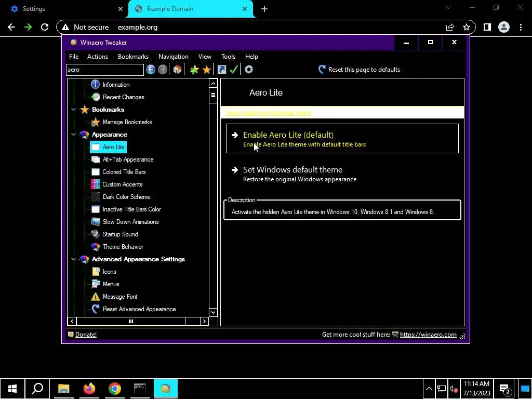Open the Donate! link
The width and height of the screenshot is (532, 399).
coord(86,335)
